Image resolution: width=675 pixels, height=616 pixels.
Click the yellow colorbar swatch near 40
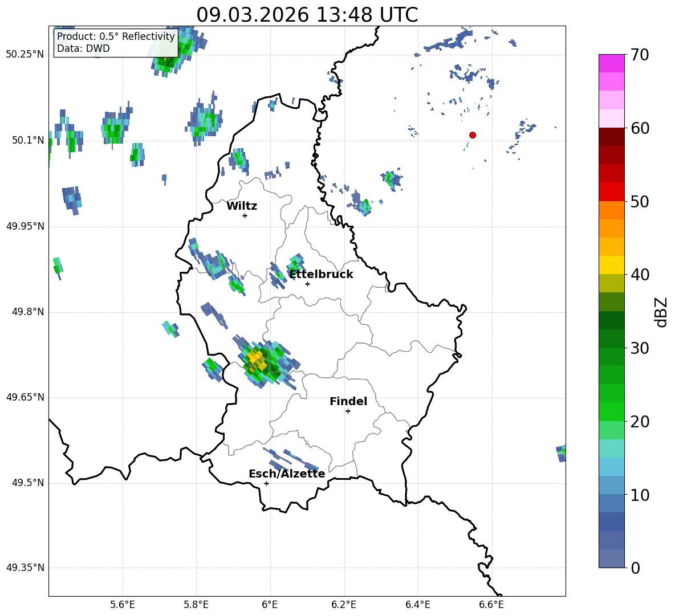point(611,265)
